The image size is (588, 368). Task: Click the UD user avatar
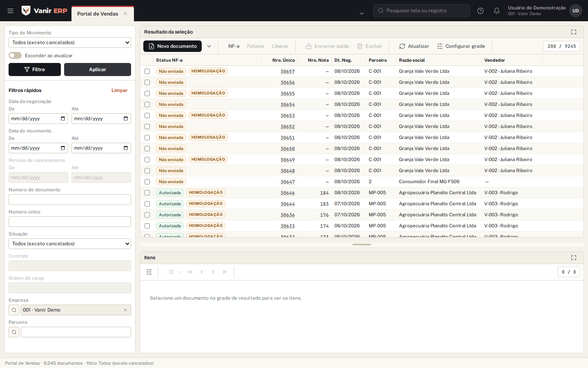pyautogui.click(x=576, y=11)
